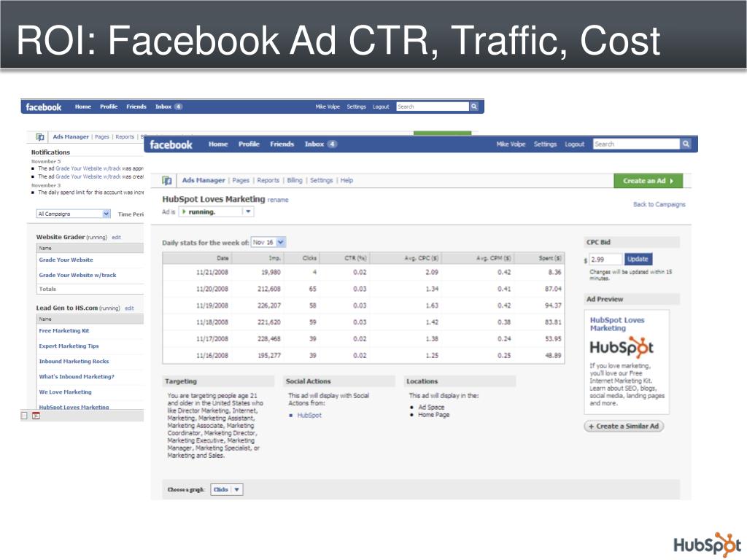Click Ads Manager flag icon in front window
747x560 pixels.
point(167,181)
